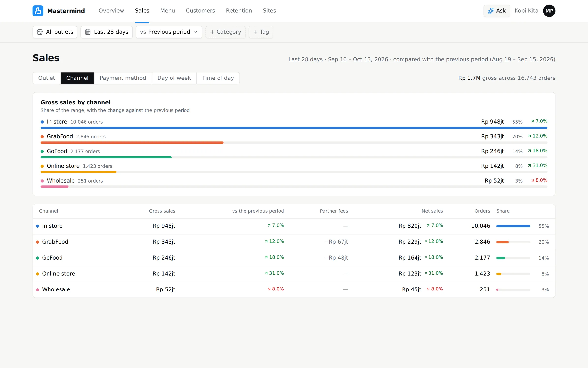Screen dimensions: 588x368
Task: Open the All outlets filter
Action: [x=55, y=32]
